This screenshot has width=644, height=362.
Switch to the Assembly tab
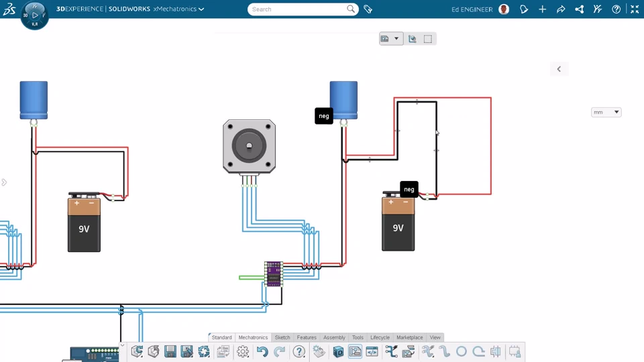[x=334, y=337]
